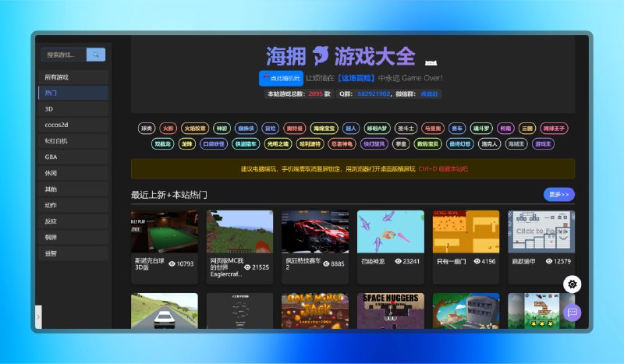Viewport: 624px width, 364px height.
Task: Open the 召唤神龙 game thumbnail
Action: point(391,231)
